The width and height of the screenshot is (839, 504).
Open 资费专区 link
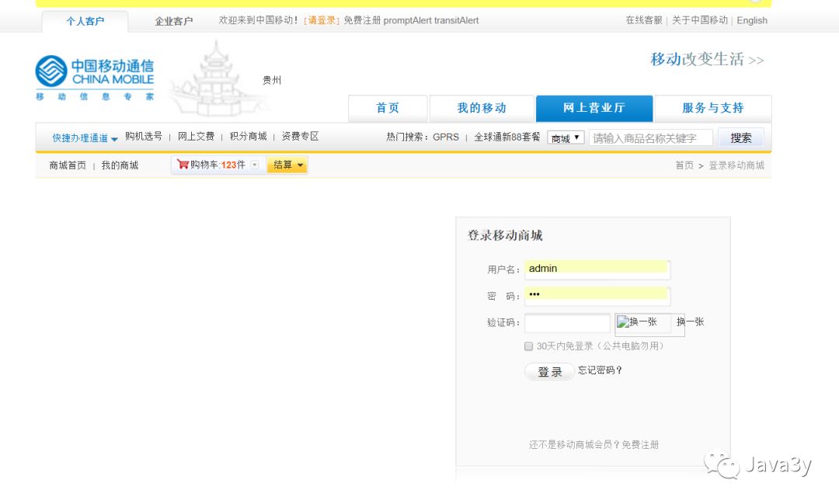click(x=300, y=137)
